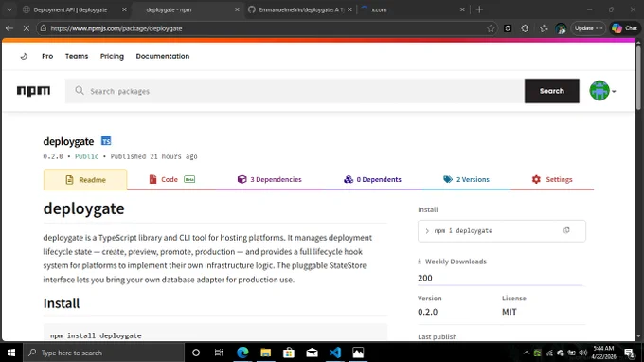Image resolution: width=644 pixels, height=362 pixels.
Task: Open the Documentation link
Action: (163, 56)
